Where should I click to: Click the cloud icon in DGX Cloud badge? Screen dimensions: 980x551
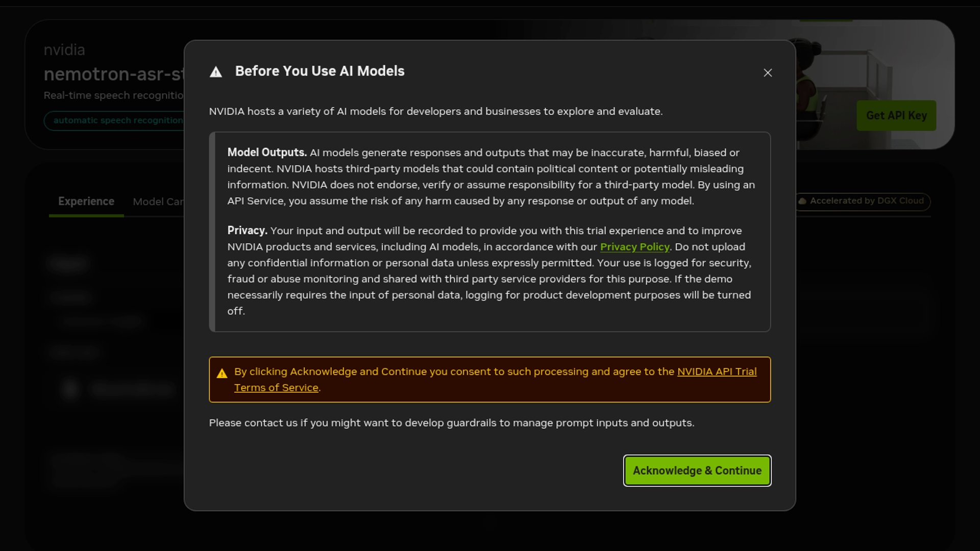[x=802, y=201]
